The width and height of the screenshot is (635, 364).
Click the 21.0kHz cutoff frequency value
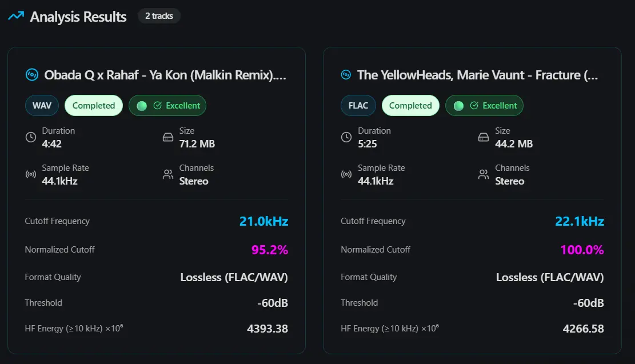point(263,221)
